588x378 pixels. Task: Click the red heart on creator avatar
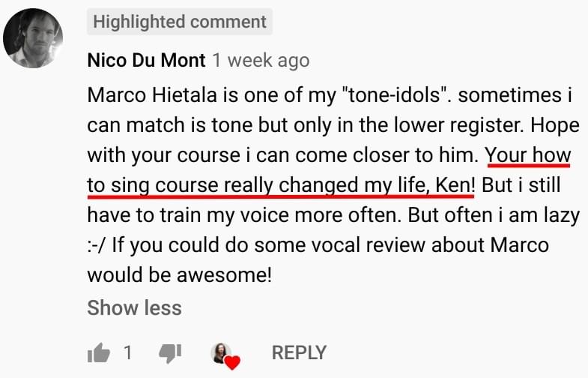tap(232, 363)
